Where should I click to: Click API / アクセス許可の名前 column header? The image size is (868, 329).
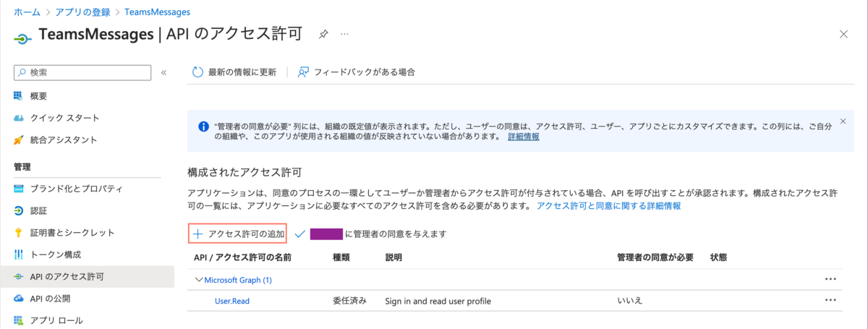coord(242,257)
